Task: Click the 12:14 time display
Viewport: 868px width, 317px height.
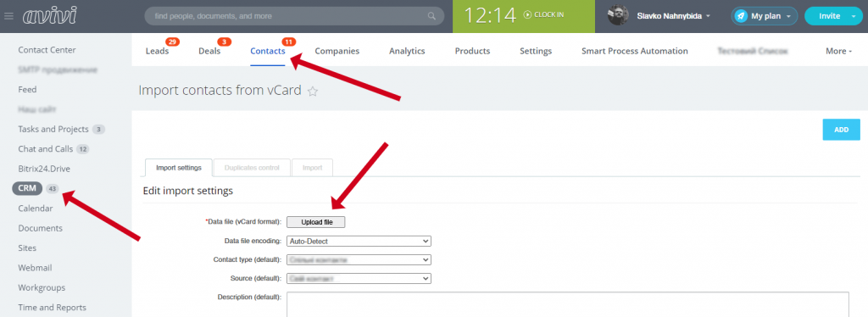Action: (490, 15)
